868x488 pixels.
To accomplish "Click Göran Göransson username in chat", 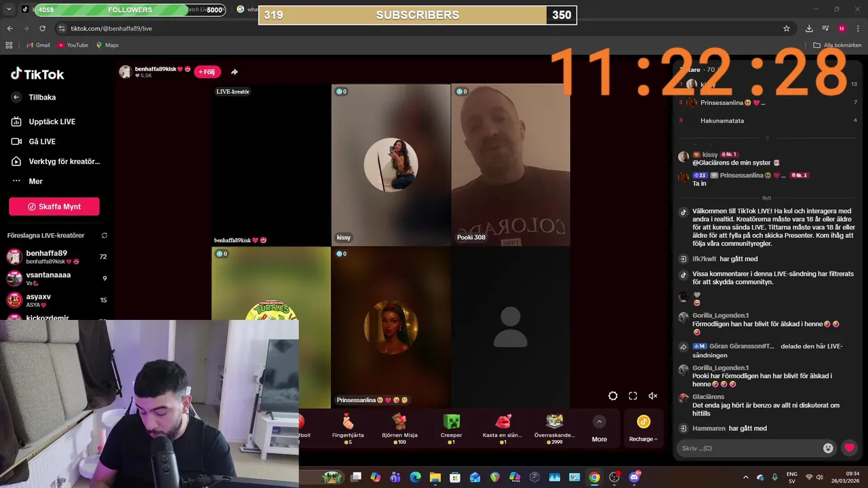I will [x=742, y=346].
